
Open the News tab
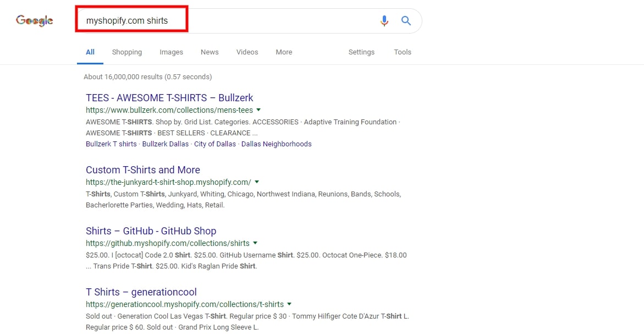(210, 52)
